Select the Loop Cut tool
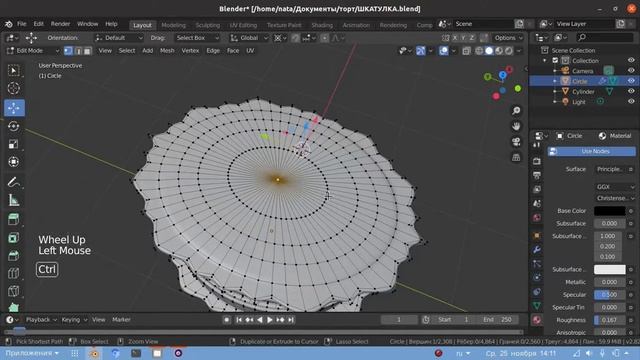This screenshot has width=640, height=360. (x=14, y=273)
